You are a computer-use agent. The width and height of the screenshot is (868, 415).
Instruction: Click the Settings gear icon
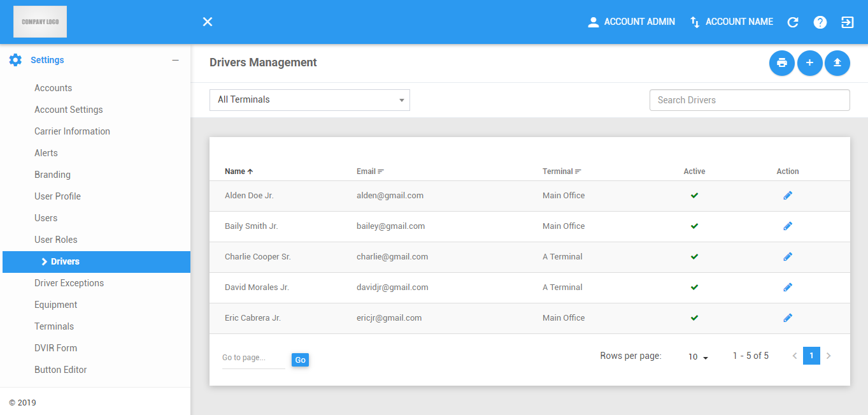point(15,60)
